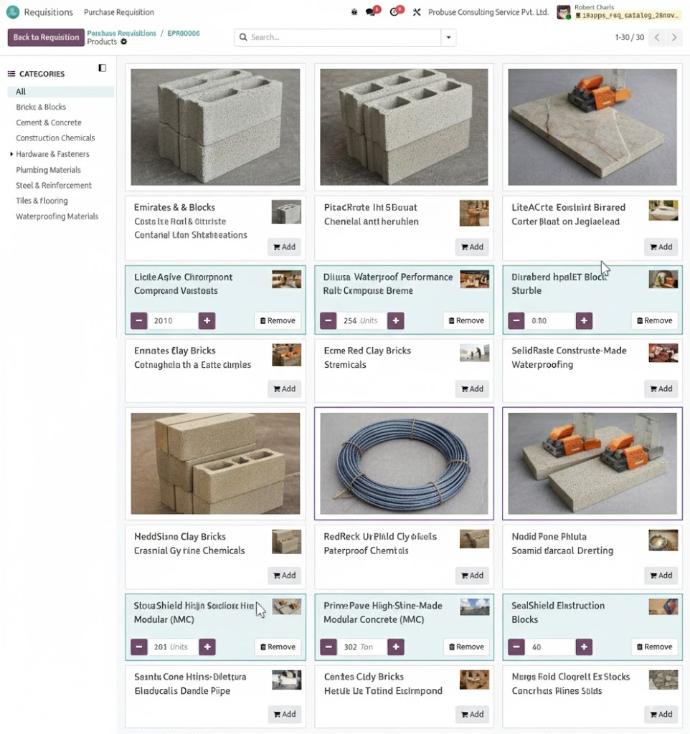Screen dimensions: 690x734
Task: Open the activities clock icon
Action: point(395,12)
